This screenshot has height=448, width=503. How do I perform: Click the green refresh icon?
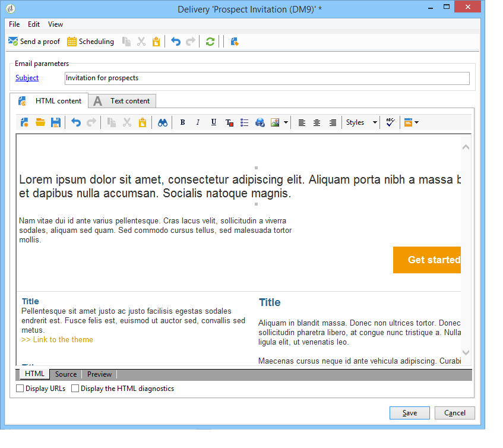click(210, 42)
